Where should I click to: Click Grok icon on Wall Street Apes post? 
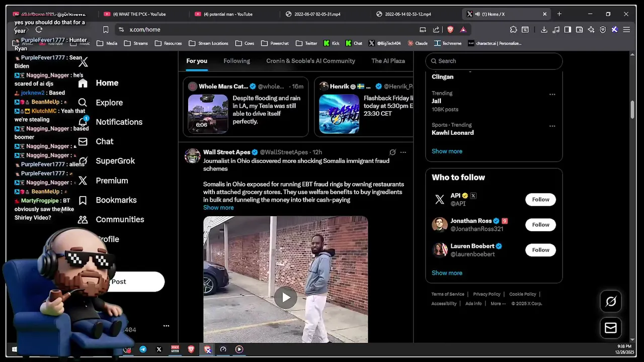pos(392,152)
